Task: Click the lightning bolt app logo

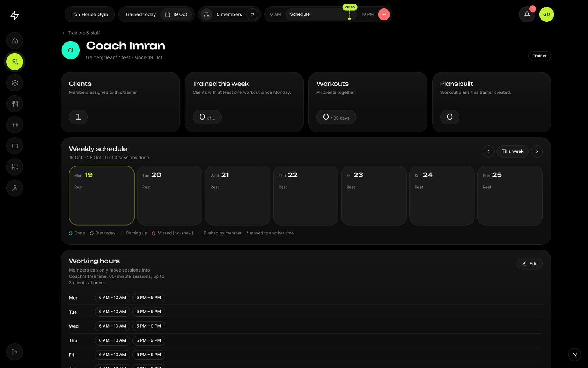Action: [x=15, y=15]
